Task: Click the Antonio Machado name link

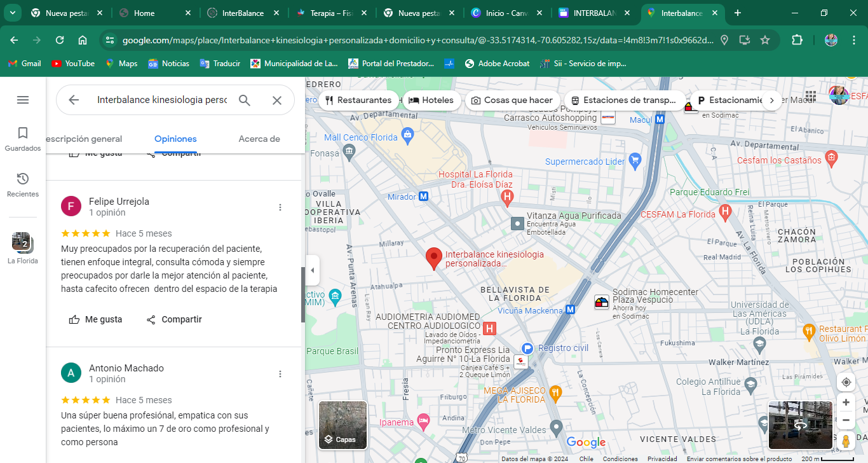Action: pos(126,368)
